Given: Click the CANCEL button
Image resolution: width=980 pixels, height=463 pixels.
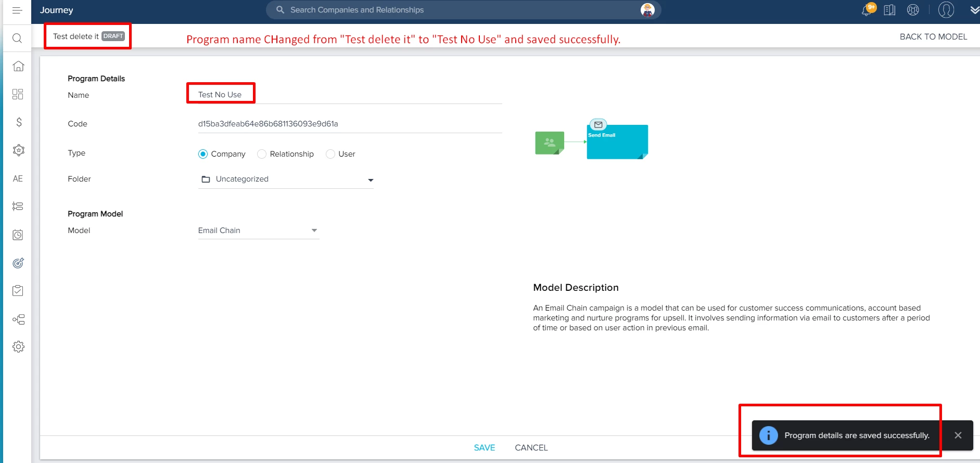Looking at the screenshot, I should click(x=531, y=447).
